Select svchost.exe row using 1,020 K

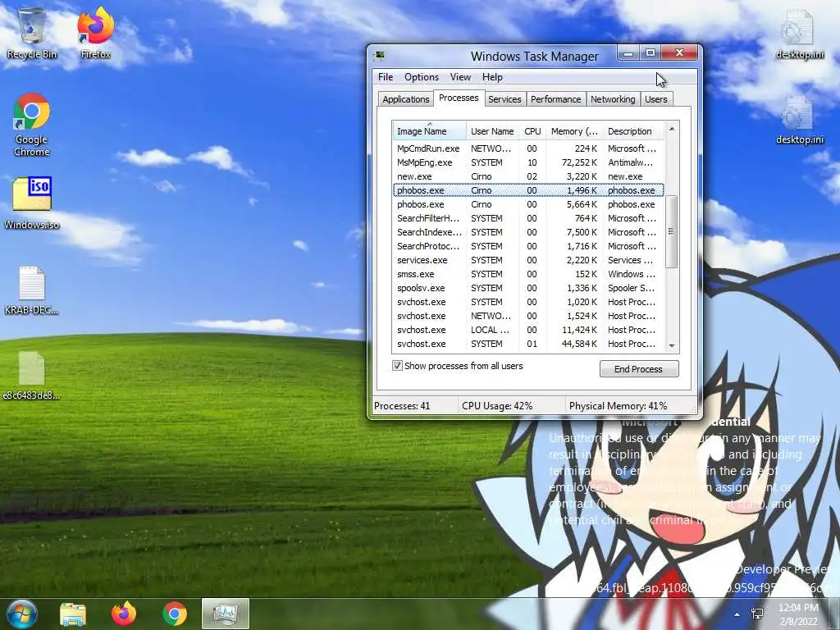528,302
